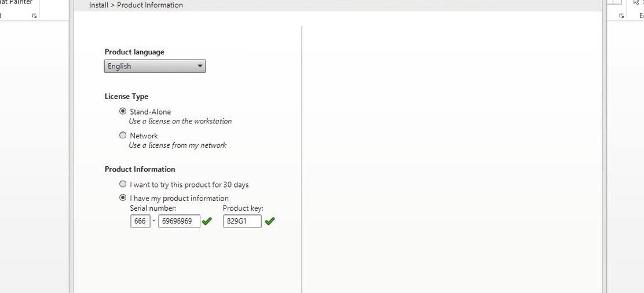This screenshot has width=644, height=293.
Task: Click the serial number prefix field with 666
Action: tap(140, 221)
